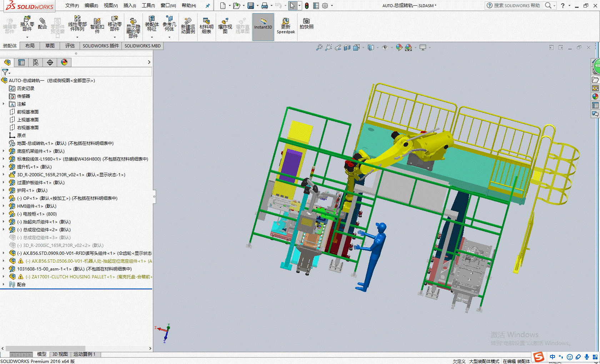Switch to the SOLIDWORKS 插件 tab
Viewport: 600px width, 364px height.
click(101, 46)
